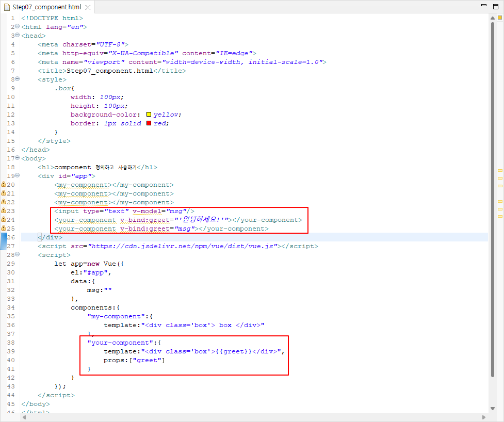Collapse the html tag fold on line 2
This screenshot has height=422, width=504.
pyautogui.click(x=18, y=26)
